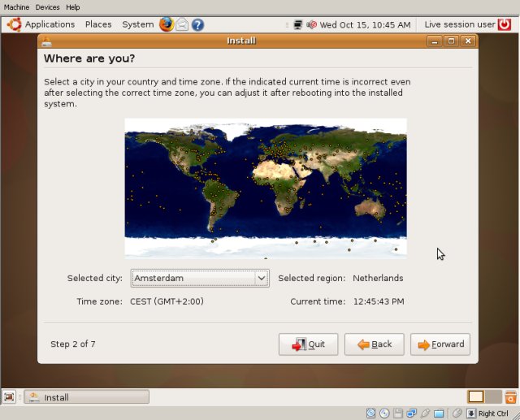Close the Install window
Image resolution: width=520 pixels, height=420 pixels.
[x=468, y=41]
